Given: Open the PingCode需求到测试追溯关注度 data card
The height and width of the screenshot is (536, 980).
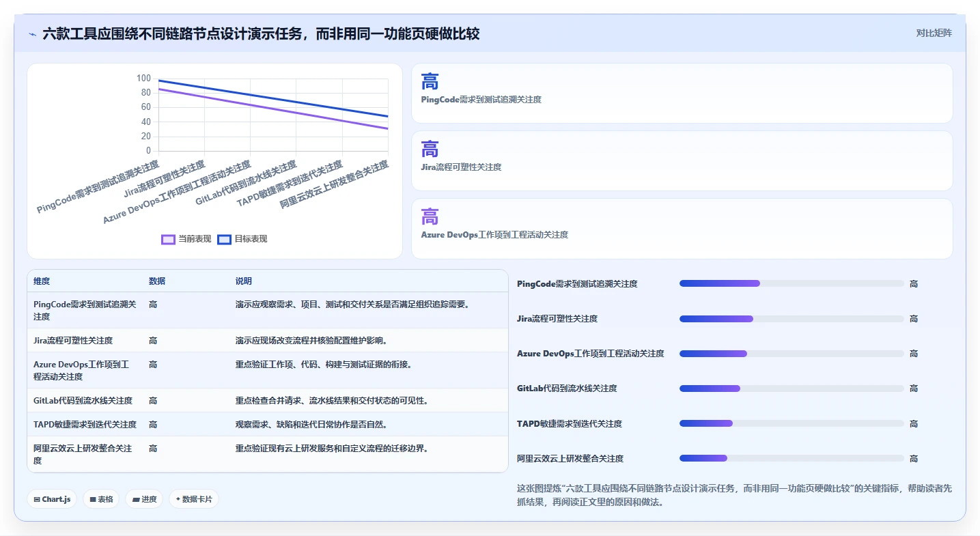Looking at the screenshot, I should 682,94.
